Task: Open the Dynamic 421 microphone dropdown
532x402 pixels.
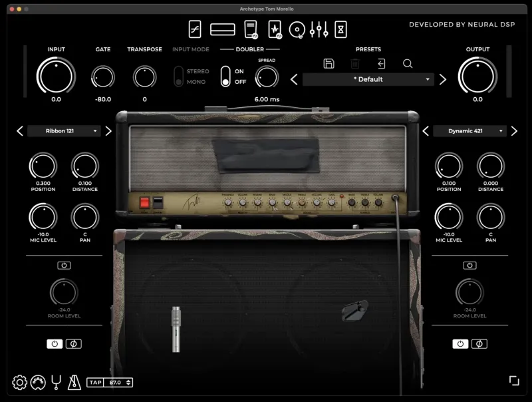Action: (x=469, y=131)
